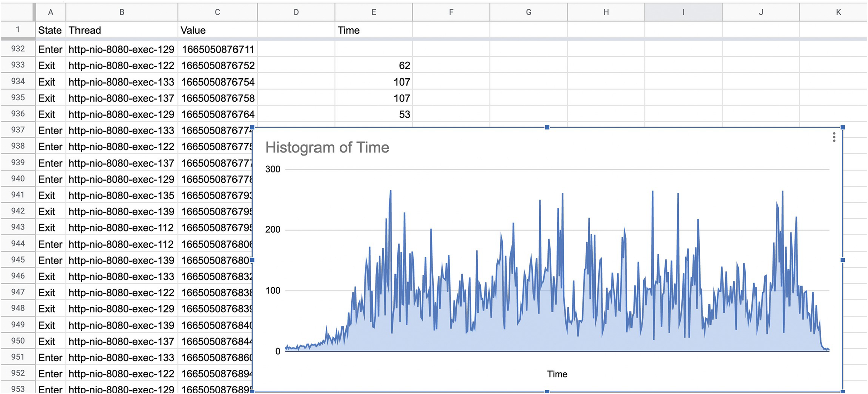This screenshot has width=868, height=394.
Task: Select the row 932 header
Action: point(18,49)
